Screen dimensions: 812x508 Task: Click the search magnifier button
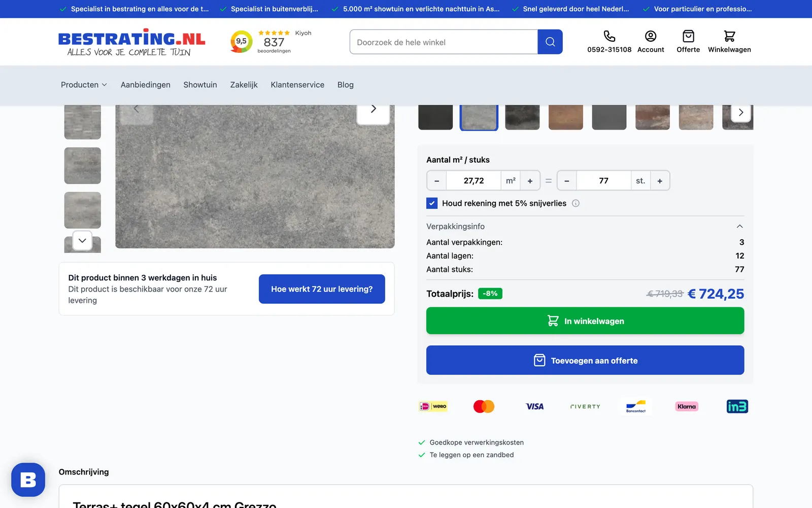[550, 42]
